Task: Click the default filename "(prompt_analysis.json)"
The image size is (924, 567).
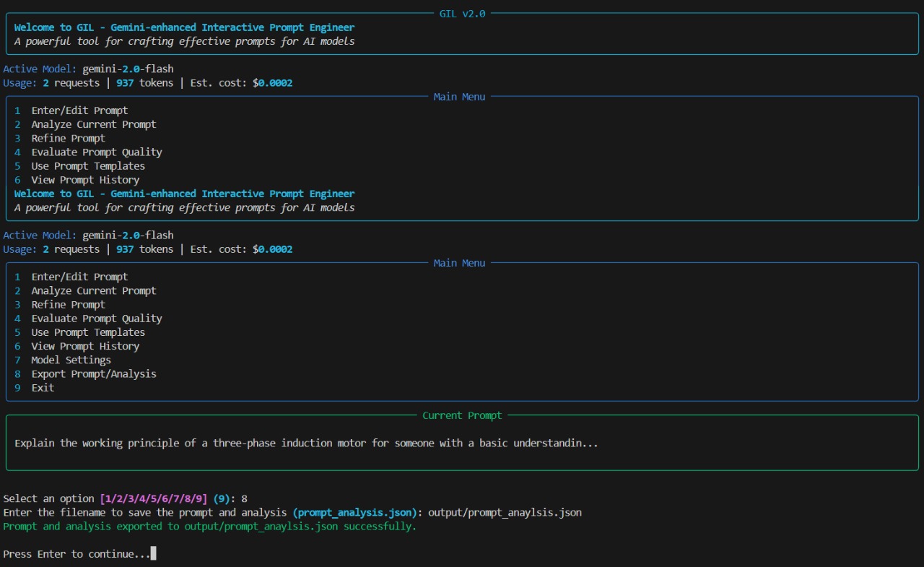Action: [x=355, y=512]
